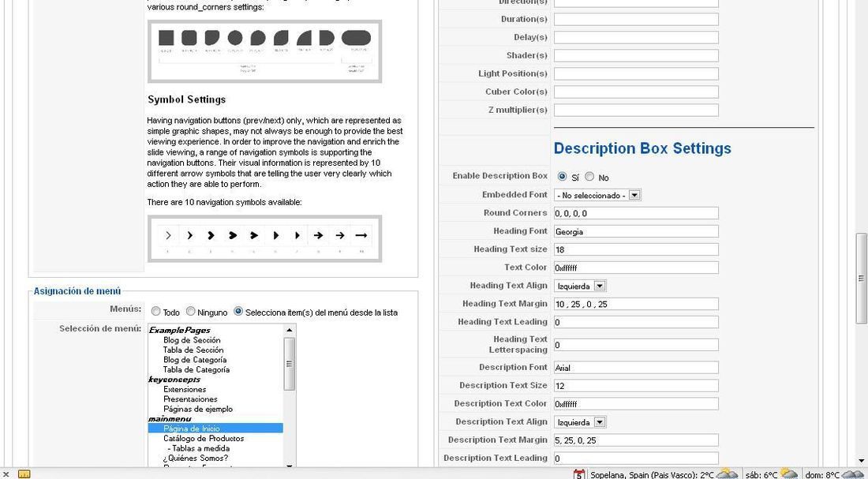Choose 'Selecciona item(s) del menú' radio option

pos(238,312)
